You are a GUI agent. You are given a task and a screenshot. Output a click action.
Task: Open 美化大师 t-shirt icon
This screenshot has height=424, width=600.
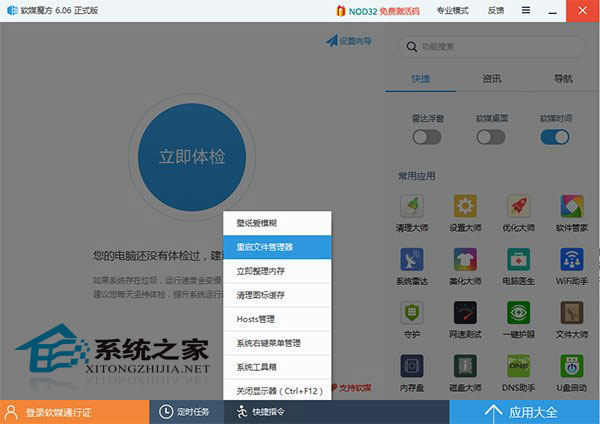coord(465,259)
